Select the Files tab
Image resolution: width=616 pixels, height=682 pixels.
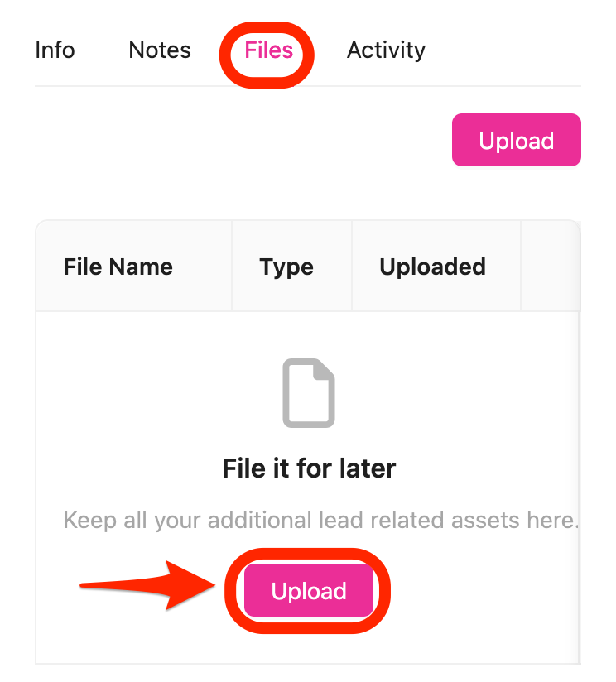pos(268,50)
